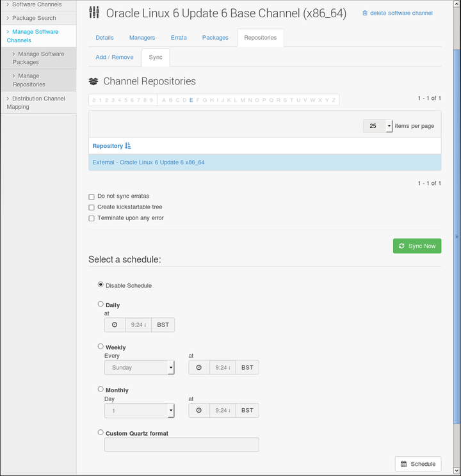The width and height of the screenshot is (461, 476).
Task: Open the Errata tab
Action: coord(179,38)
